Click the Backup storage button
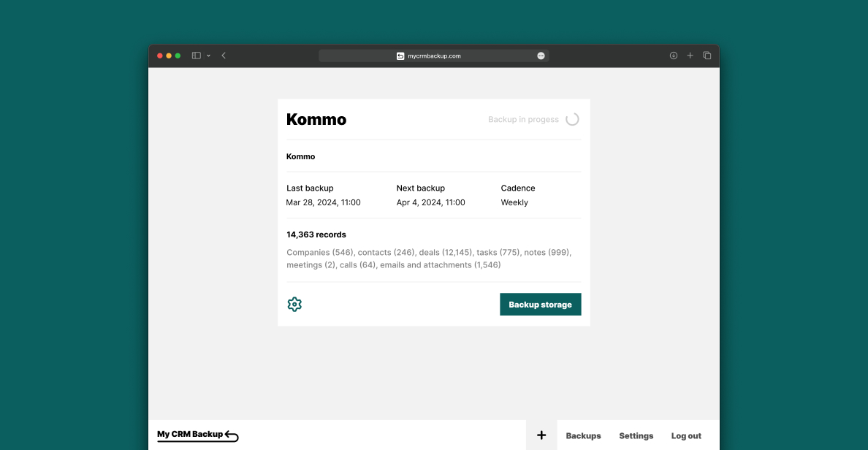The width and height of the screenshot is (868, 450). click(540, 305)
